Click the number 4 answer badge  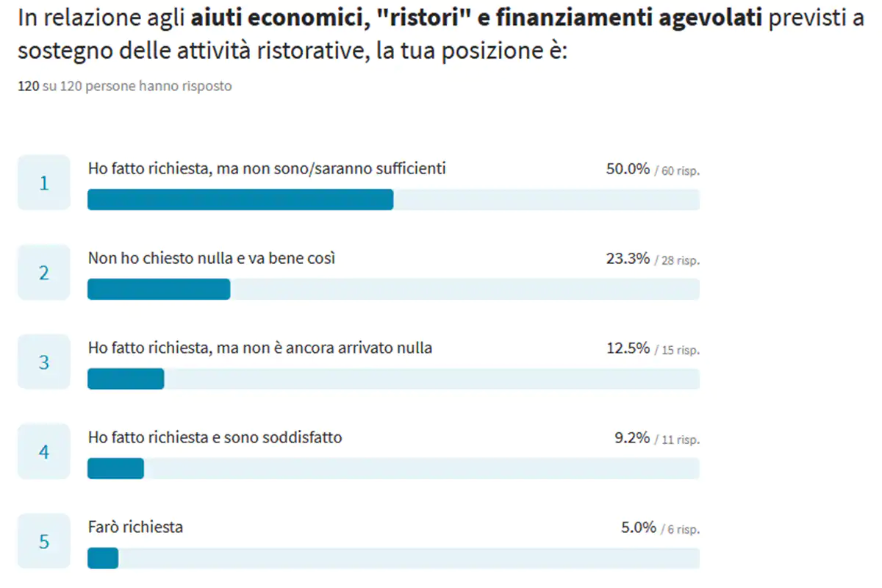tap(44, 451)
